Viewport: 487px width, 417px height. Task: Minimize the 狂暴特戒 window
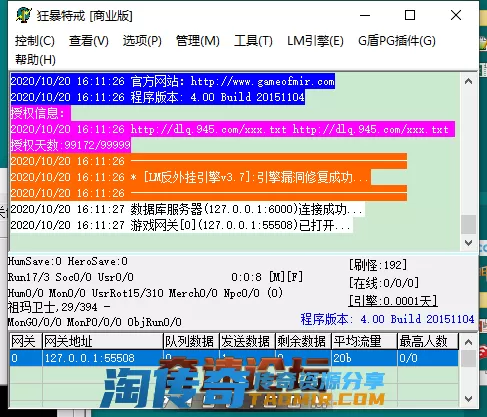(365, 15)
